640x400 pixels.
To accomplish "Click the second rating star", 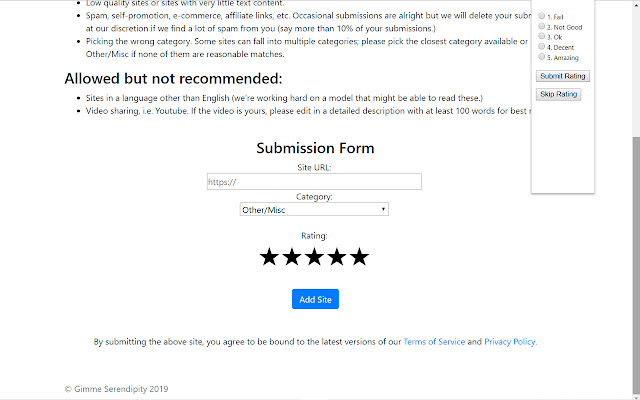I will [291, 257].
